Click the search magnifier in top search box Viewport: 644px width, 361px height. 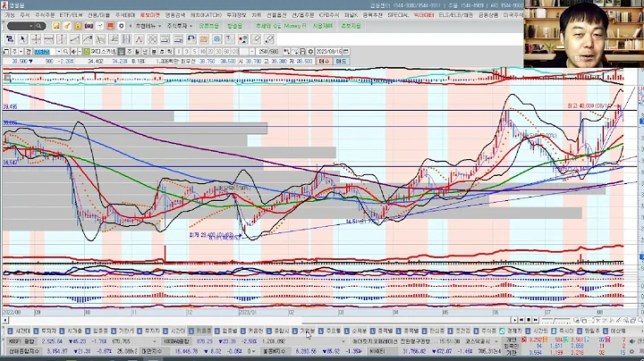pyautogui.click(x=38, y=26)
